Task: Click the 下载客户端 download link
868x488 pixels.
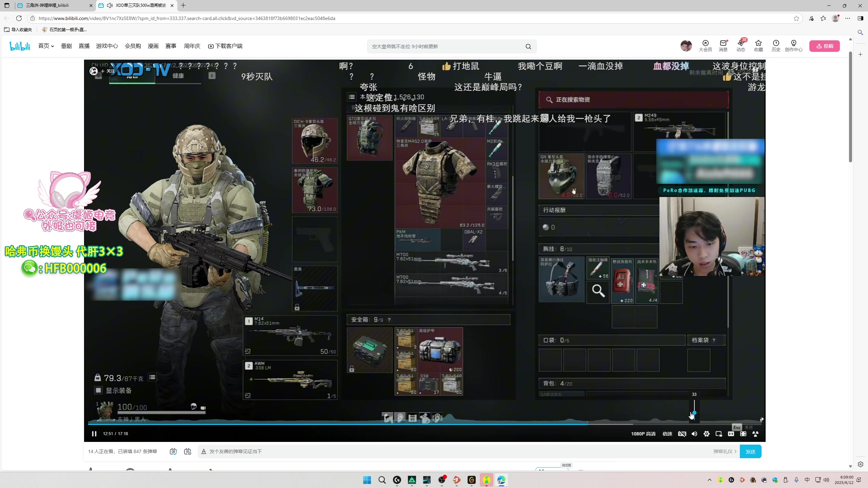Action: 225,46
